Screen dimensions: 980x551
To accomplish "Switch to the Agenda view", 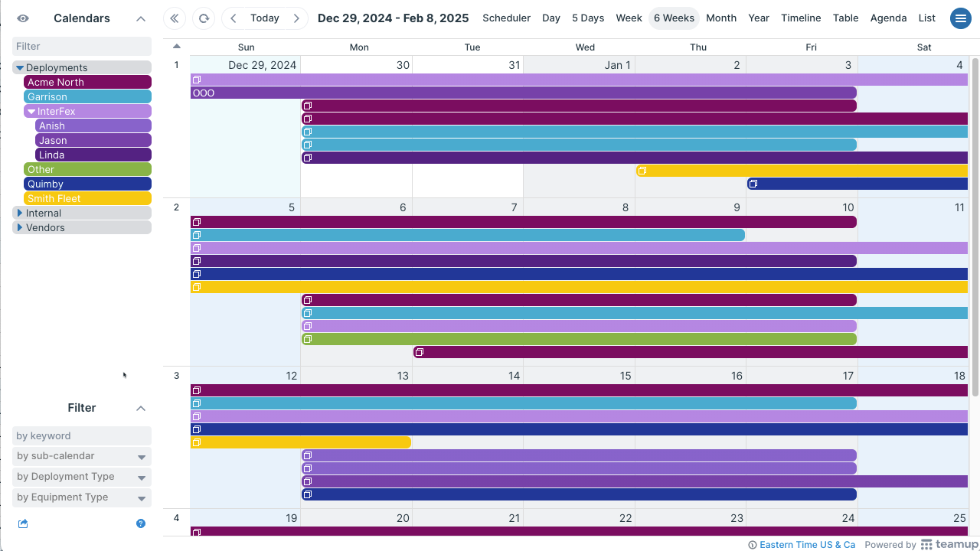I will [x=888, y=18].
